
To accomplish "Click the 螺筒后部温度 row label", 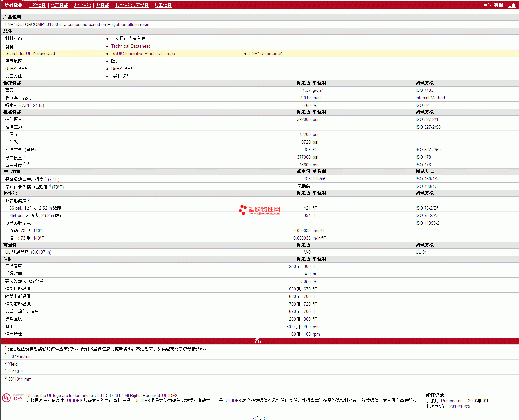I will tap(18, 289).
